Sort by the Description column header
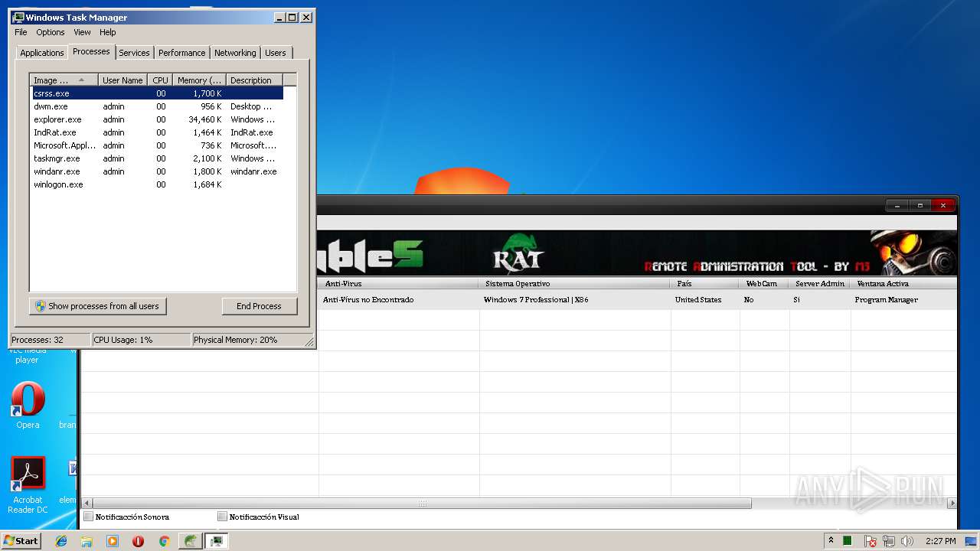Image resolution: width=980 pixels, height=551 pixels. tap(254, 80)
